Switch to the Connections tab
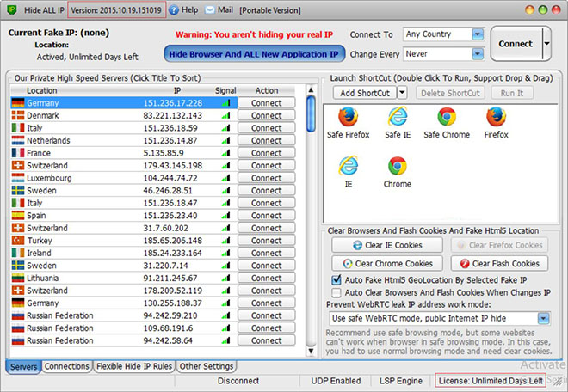 [x=66, y=366]
